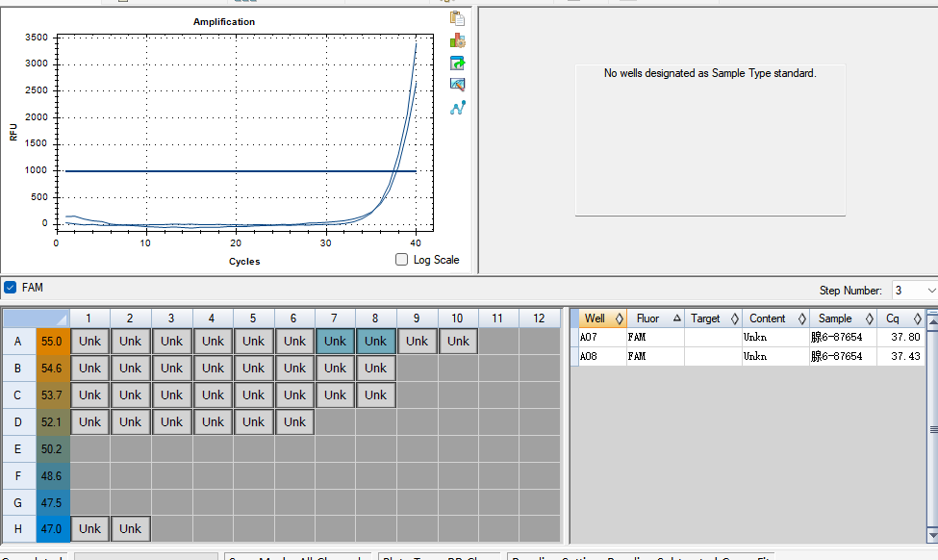Select plate column 1 header
This screenshot has width=938, height=560.
click(x=89, y=318)
